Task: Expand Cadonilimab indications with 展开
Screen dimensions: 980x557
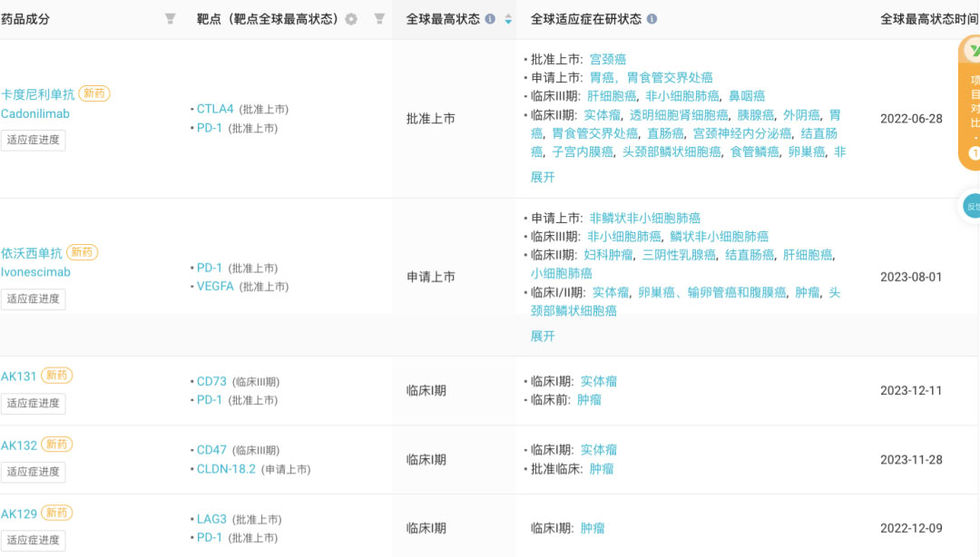Action: [543, 177]
